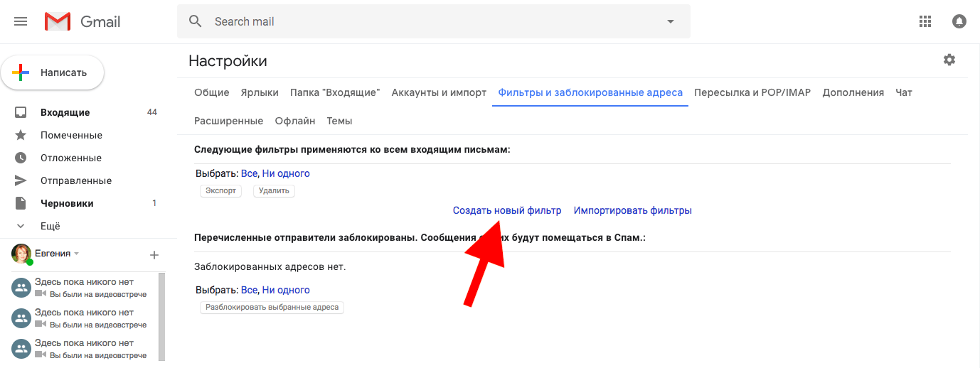The width and height of the screenshot is (980, 368).
Task: Switch to the Аккаунты и импорт tab
Action: point(439,92)
